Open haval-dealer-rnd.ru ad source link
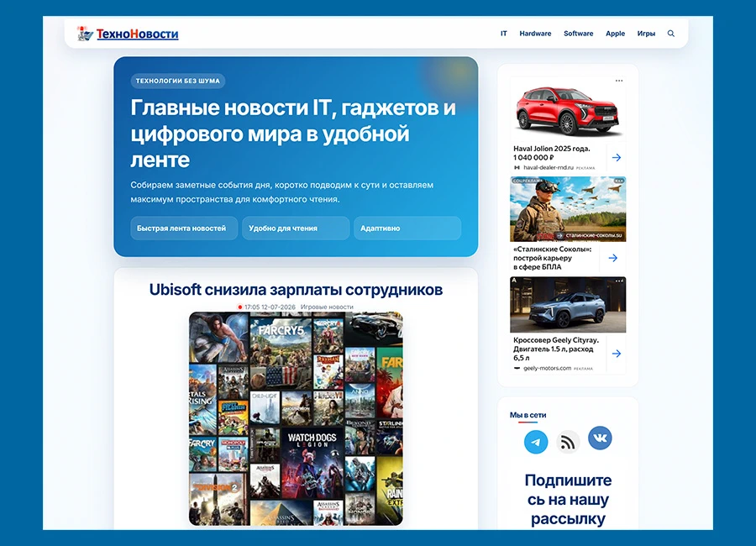Screen dimensions: 756x546 pyautogui.click(x=549, y=167)
